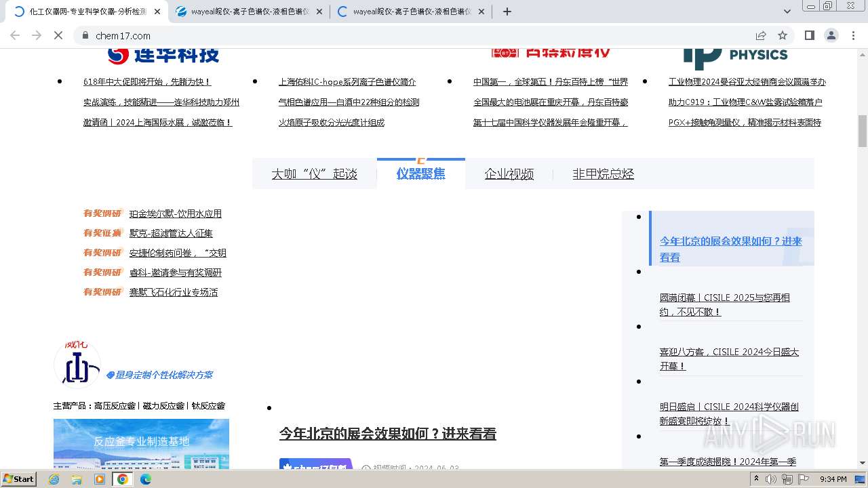Stop page loading with X button
The width and height of the screenshot is (868, 488).
[x=58, y=35]
